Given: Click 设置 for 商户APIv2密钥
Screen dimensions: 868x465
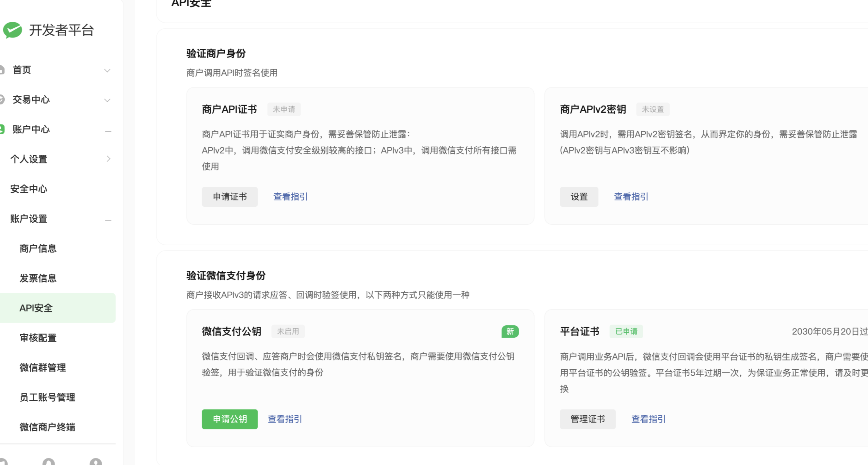Looking at the screenshot, I should tap(579, 197).
